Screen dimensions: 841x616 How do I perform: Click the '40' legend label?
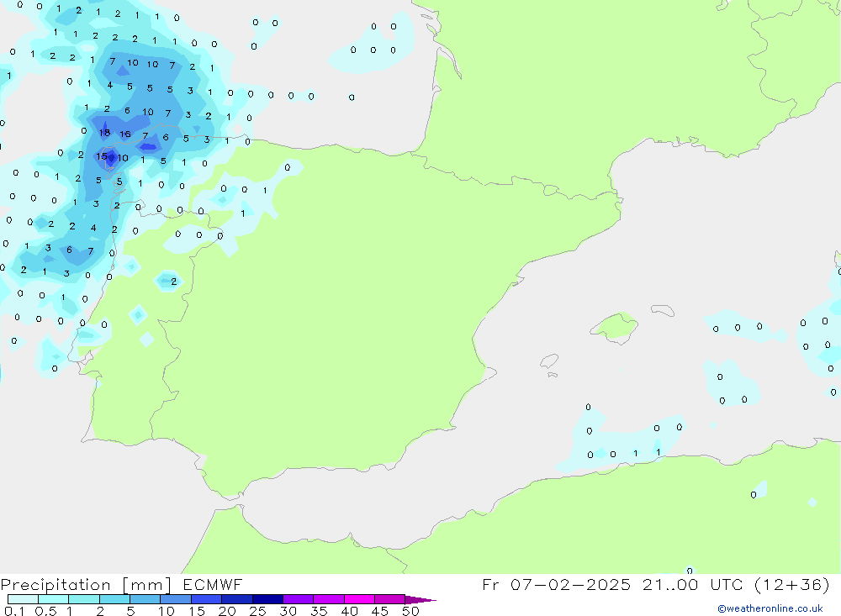(349, 611)
